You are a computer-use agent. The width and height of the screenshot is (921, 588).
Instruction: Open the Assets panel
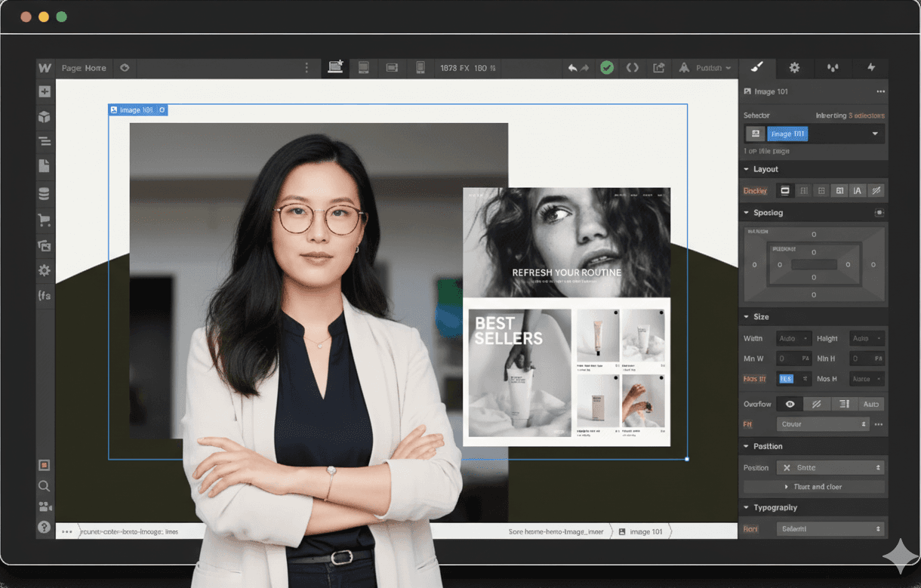pyautogui.click(x=45, y=245)
